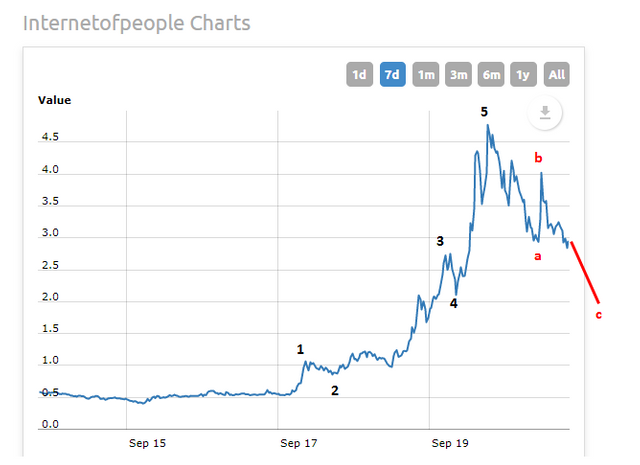Show All time chart data
Image resolution: width=640 pixels, height=465 pixels.
pos(557,74)
